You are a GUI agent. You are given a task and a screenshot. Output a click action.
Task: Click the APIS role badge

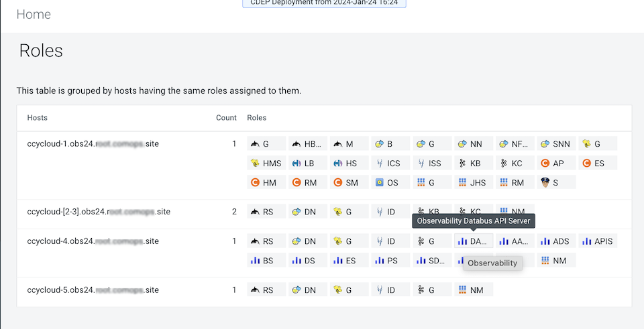(597, 241)
